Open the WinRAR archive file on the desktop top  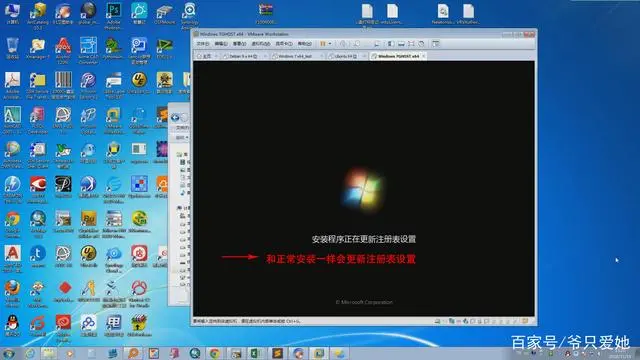point(265,13)
